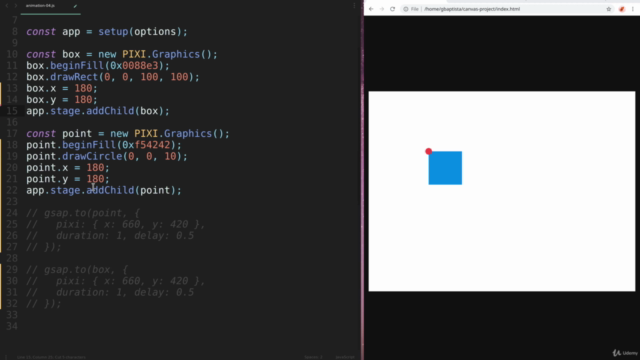Click line number 22 in gutter
This screenshot has width=640, height=360.
[x=12, y=190]
